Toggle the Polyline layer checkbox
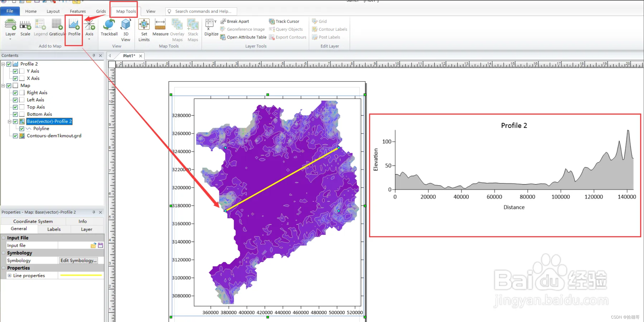The image size is (644, 322). (x=22, y=129)
